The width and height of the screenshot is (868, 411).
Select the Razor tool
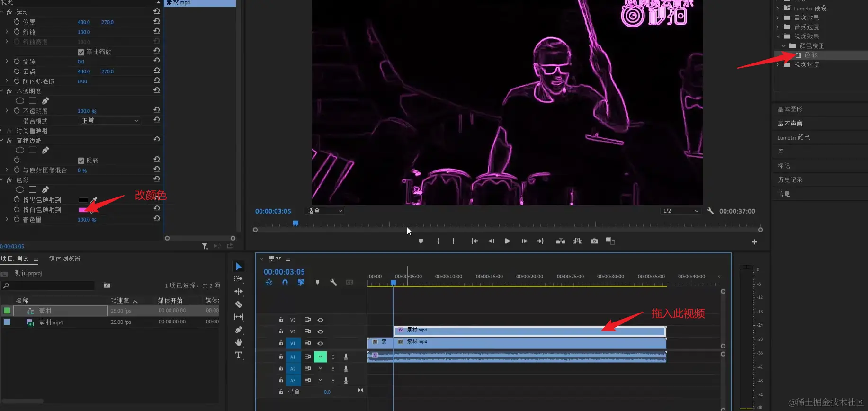tap(239, 304)
